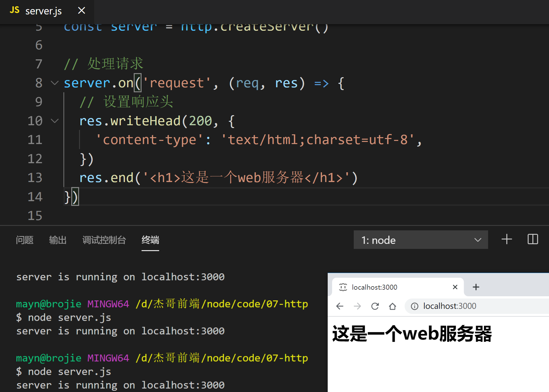Collapse the writeHead block at line 10

[55, 121]
